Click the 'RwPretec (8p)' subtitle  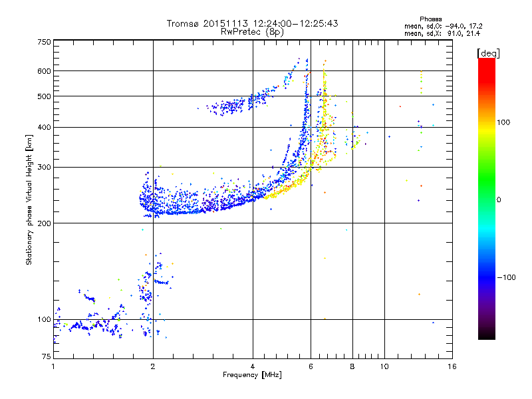pyautogui.click(x=252, y=32)
